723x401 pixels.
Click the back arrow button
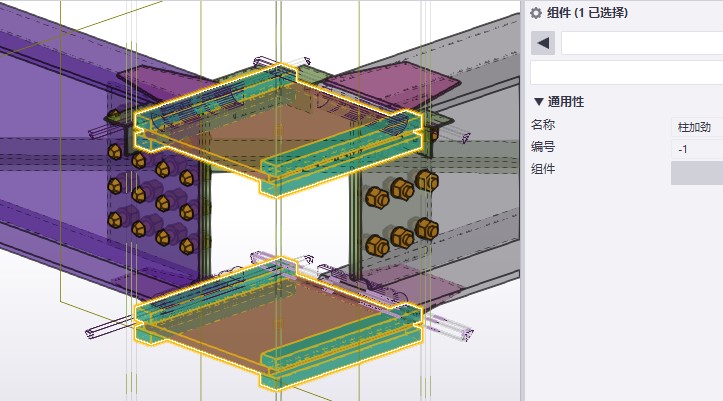point(543,43)
